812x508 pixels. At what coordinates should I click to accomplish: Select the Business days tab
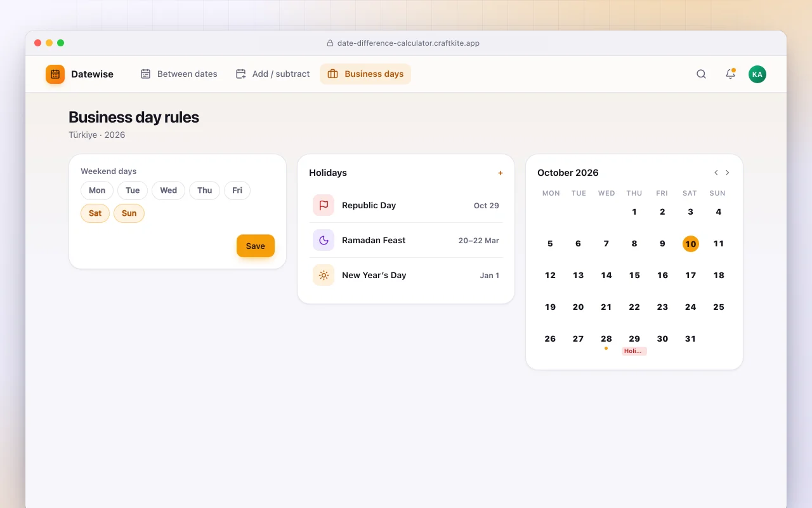click(365, 74)
